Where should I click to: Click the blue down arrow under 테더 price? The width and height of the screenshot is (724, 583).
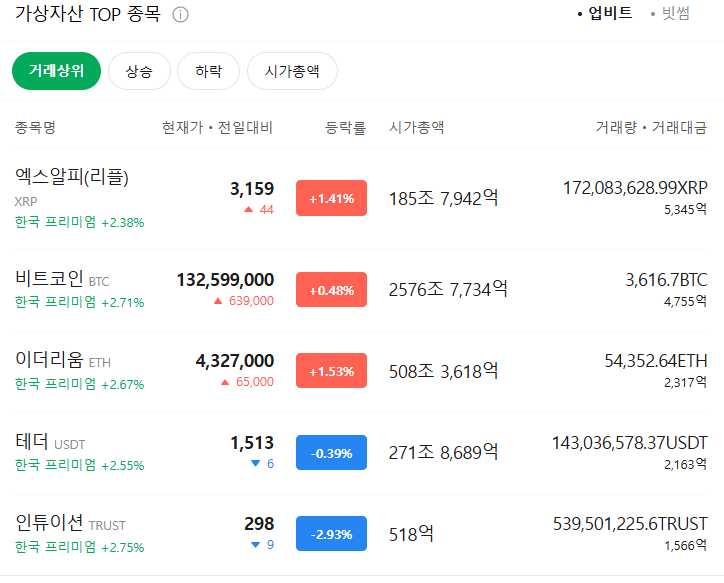(255, 463)
